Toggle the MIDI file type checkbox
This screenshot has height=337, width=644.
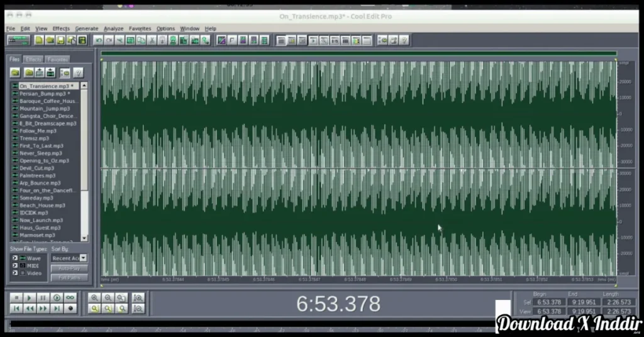point(15,265)
